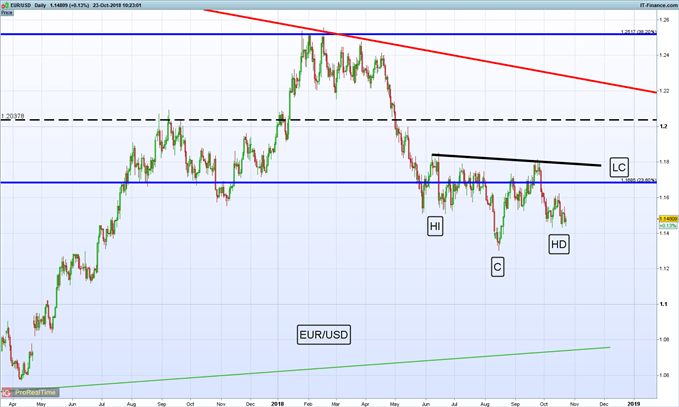Click the 23-Oct-2018 10:23:01 timestamp

[117, 5]
